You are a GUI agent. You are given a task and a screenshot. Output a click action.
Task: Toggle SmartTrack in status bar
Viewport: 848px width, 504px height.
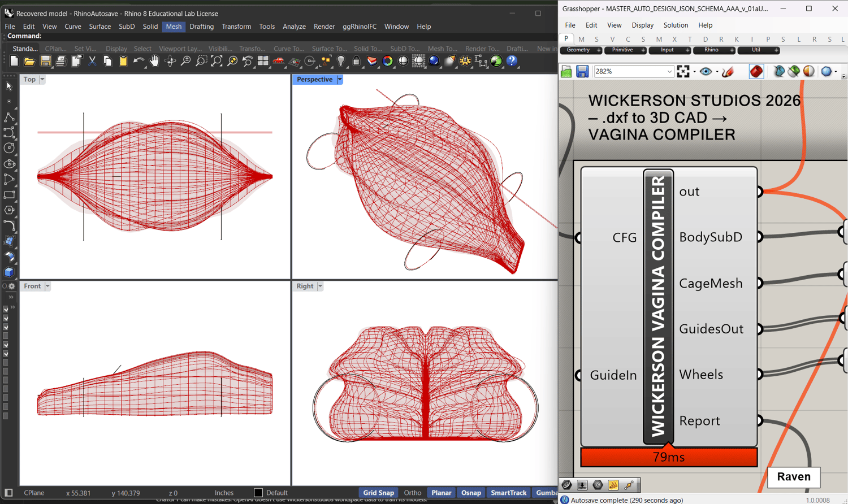pyautogui.click(x=509, y=493)
